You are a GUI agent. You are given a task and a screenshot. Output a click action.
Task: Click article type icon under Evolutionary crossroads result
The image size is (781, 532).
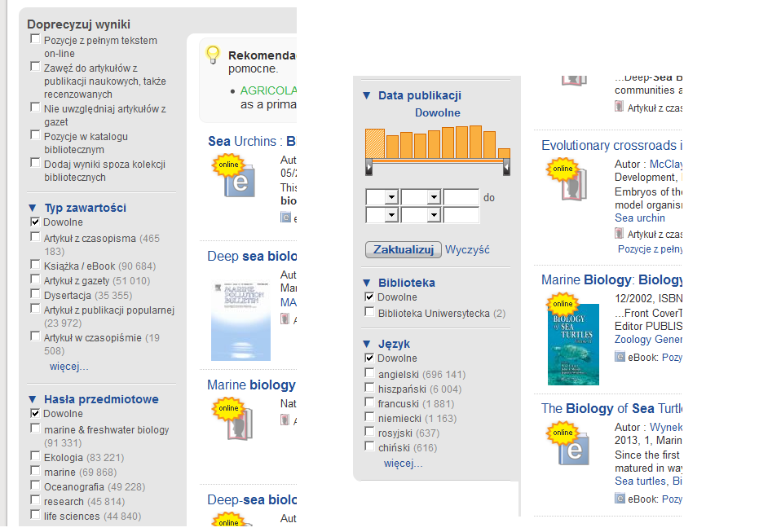click(619, 233)
